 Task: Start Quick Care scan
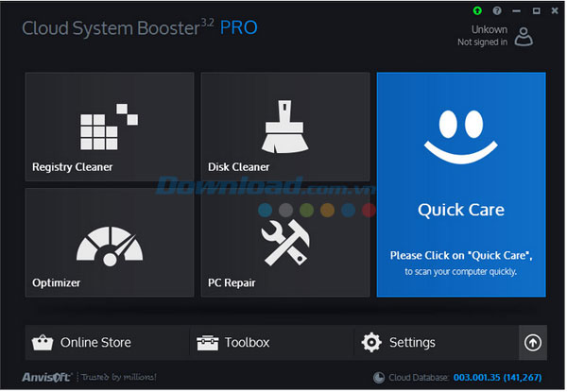tap(461, 184)
